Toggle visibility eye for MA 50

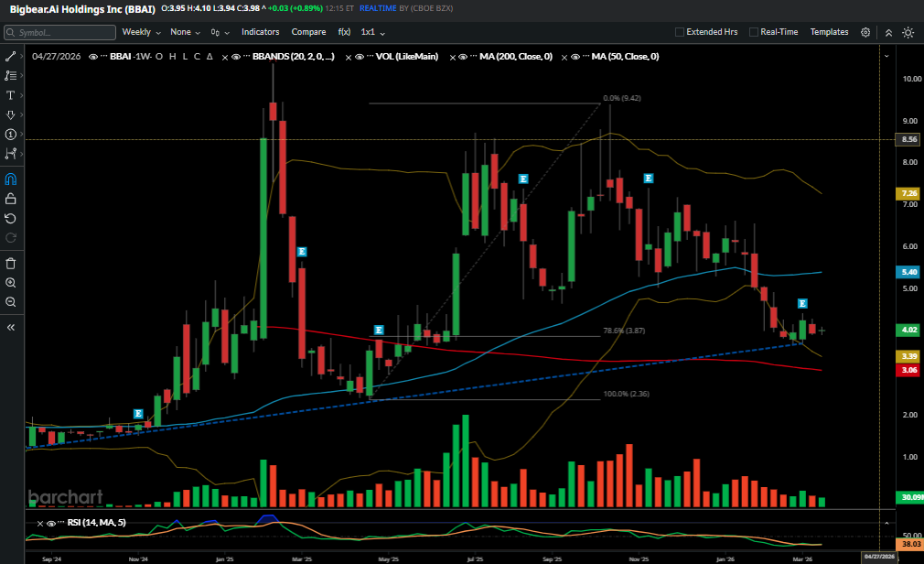pos(575,57)
